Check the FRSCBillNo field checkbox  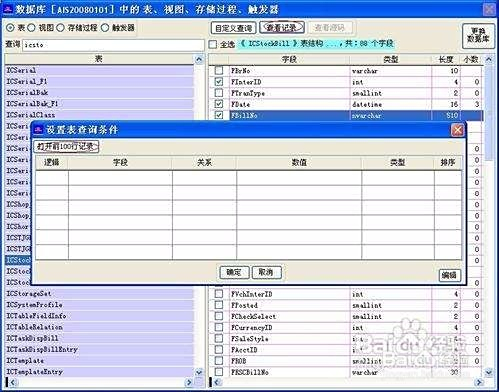point(219,372)
